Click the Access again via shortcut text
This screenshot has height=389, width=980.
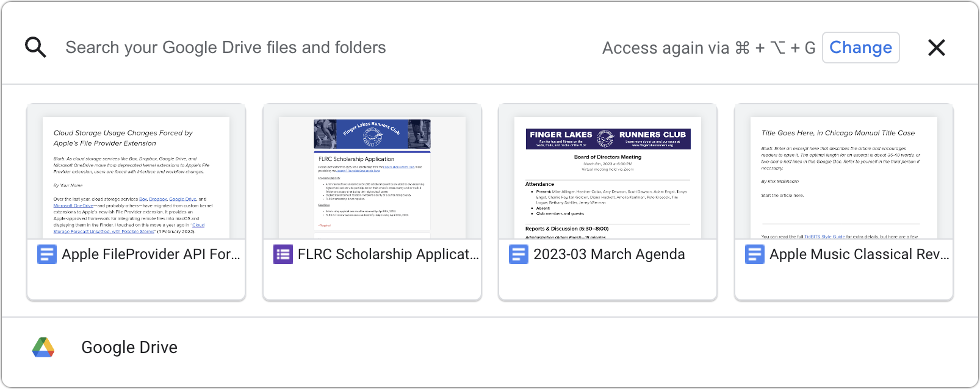(708, 48)
